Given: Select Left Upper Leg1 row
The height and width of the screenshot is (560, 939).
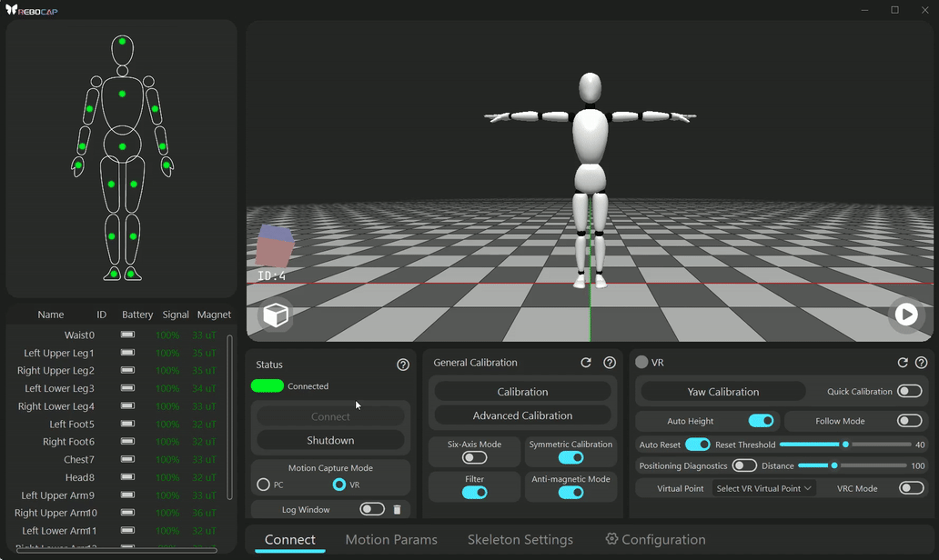Looking at the screenshot, I should pyautogui.click(x=116, y=353).
